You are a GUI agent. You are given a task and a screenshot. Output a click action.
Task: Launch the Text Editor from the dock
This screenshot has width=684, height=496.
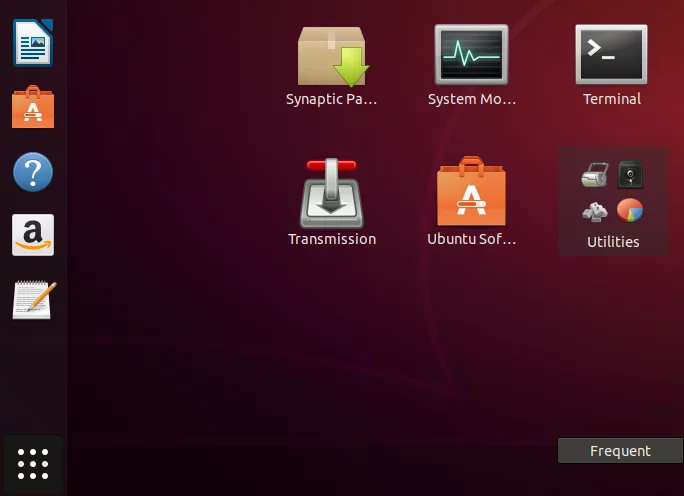coord(34,300)
